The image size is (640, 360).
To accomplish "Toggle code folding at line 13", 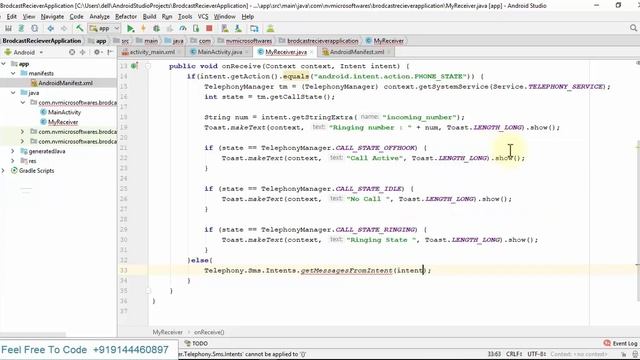I will click(148, 66).
